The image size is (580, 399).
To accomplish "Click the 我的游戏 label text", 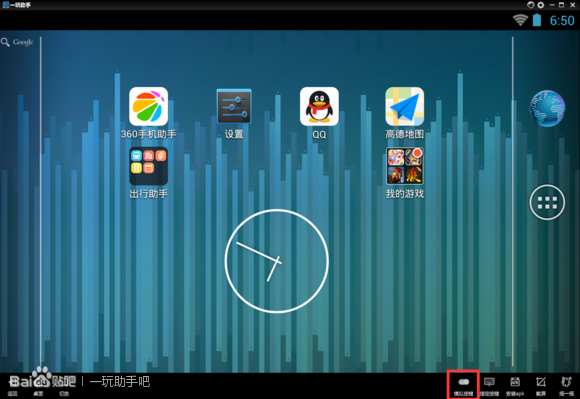I will pyautogui.click(x=405, y=194).
